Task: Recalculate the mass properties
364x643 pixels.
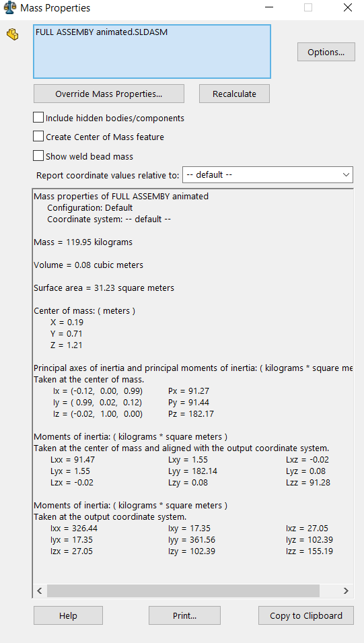Action: pyautogui.click(x=234, y=94)
